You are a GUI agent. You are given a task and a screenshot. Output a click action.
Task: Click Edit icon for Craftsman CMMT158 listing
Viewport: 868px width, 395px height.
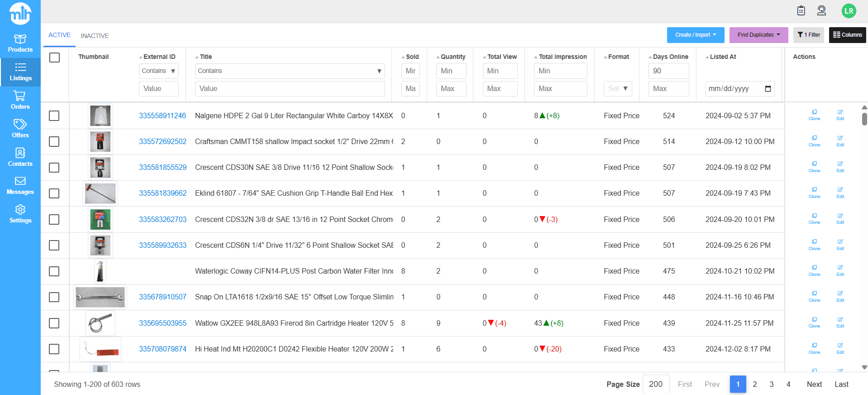coord(840,141)
